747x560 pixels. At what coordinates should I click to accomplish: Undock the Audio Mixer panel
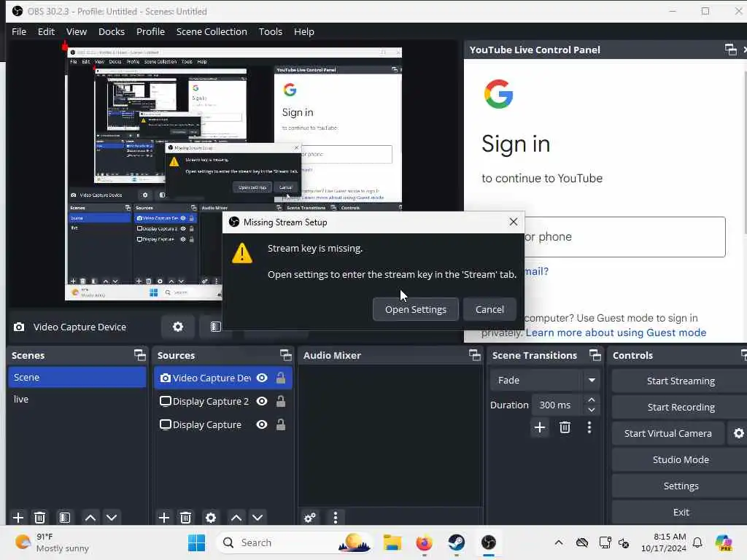(x=474, y=355)
